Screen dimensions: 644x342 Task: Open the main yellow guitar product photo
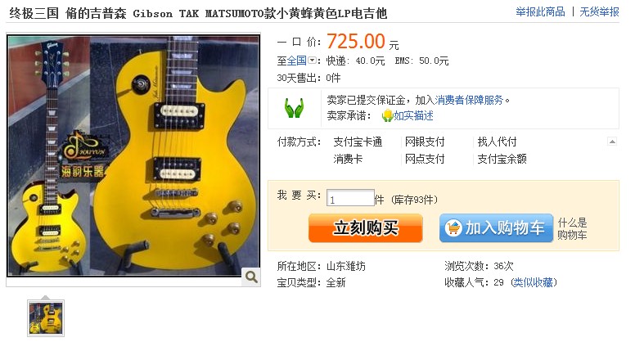133,156
